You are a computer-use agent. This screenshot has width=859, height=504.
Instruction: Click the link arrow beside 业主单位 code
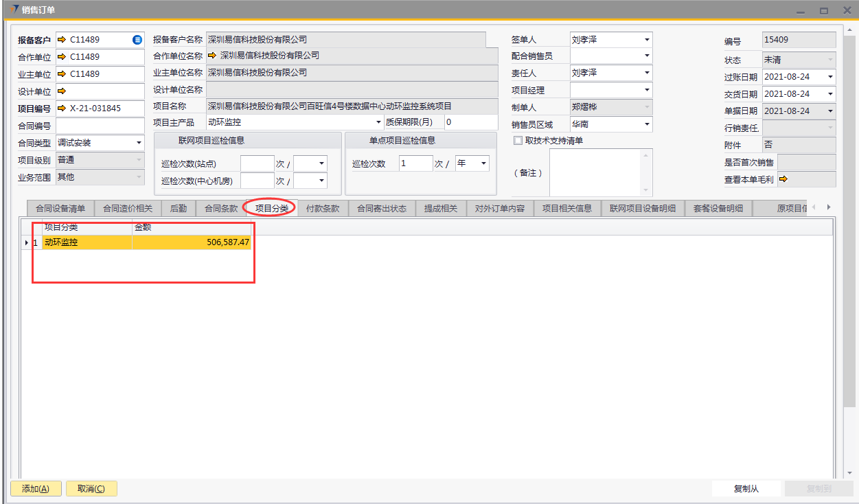62,74
